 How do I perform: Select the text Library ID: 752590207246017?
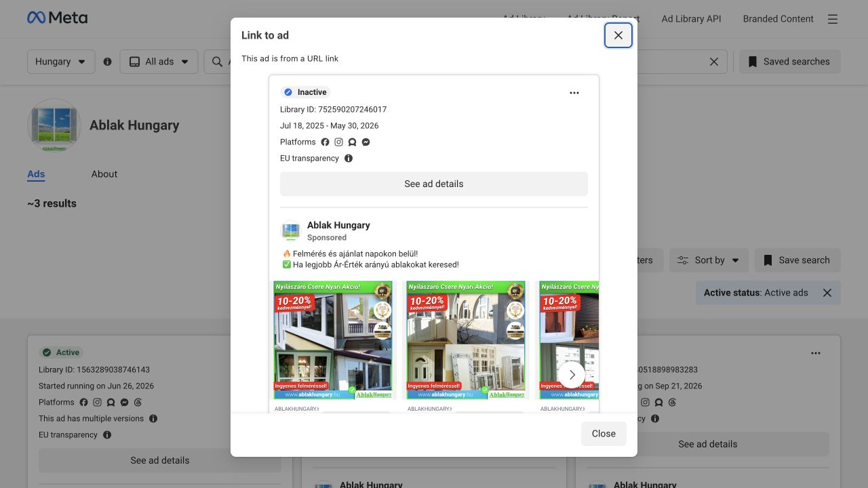[333, 109]
